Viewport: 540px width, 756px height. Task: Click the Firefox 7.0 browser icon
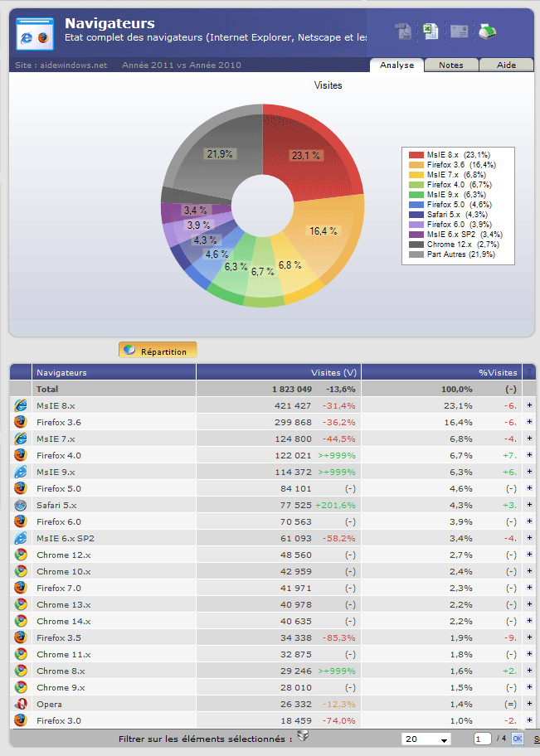20,588
